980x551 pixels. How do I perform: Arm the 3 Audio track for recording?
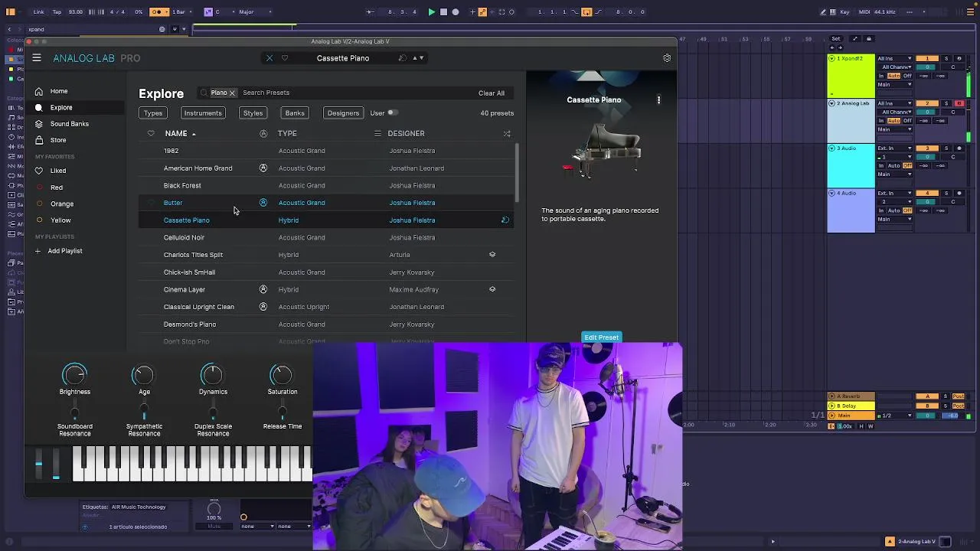[959, 148]
